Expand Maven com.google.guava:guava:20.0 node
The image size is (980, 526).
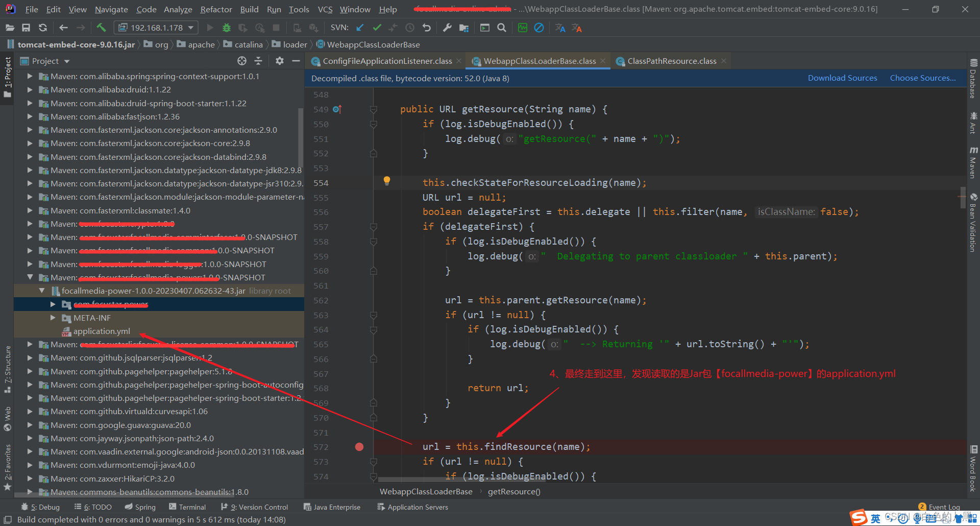(x=30, y=425)
